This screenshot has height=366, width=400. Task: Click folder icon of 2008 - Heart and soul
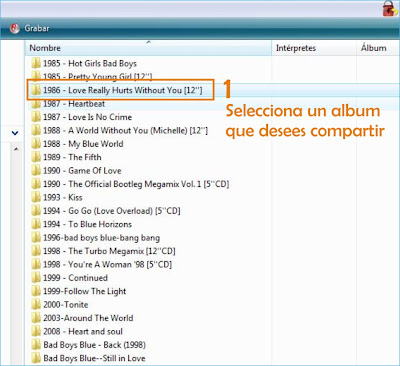pos(36,332)
